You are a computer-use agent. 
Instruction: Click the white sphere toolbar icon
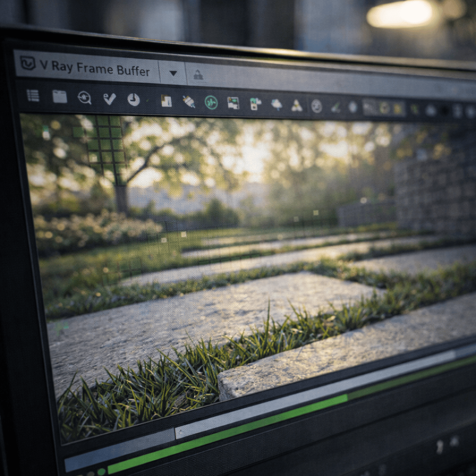tap(353, 107)
